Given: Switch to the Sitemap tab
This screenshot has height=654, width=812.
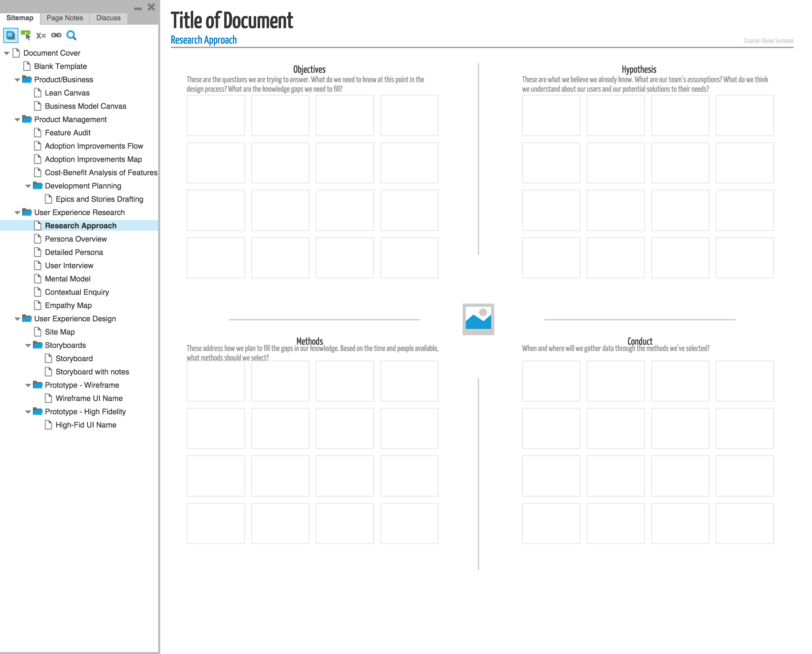Looking at the screenshot, I should tap(20, 18).
